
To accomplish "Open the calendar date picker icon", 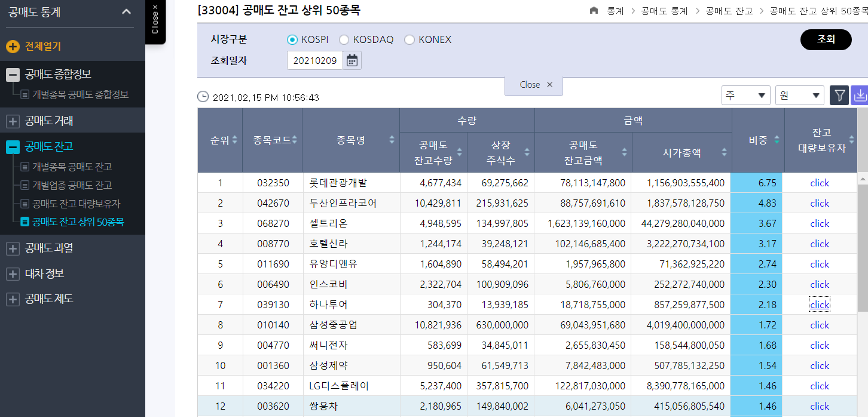I will pyautogui.click(x=352, y=60).
